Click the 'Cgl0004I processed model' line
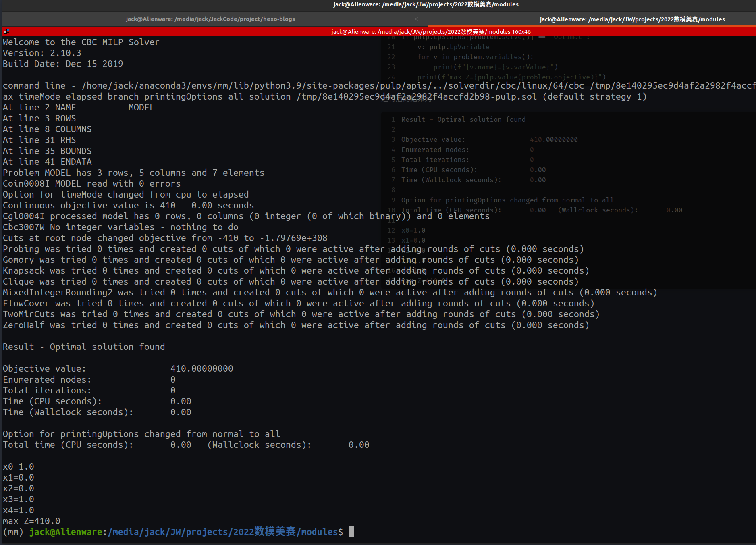 coord(246,216)
